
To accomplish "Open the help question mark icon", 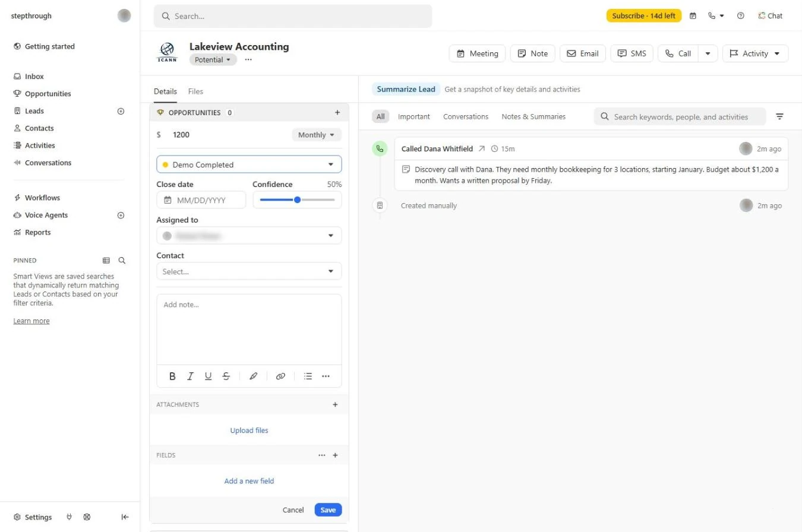I will 740,16.
